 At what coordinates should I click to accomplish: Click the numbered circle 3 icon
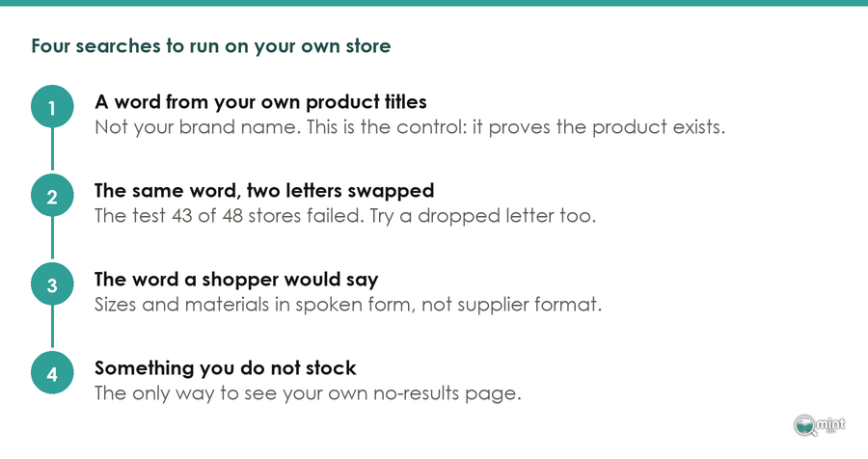52,284
